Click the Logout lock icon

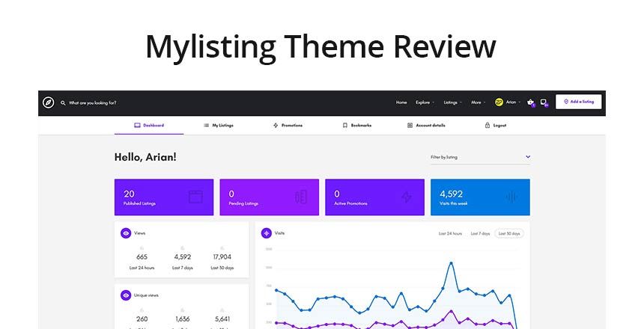487,125
